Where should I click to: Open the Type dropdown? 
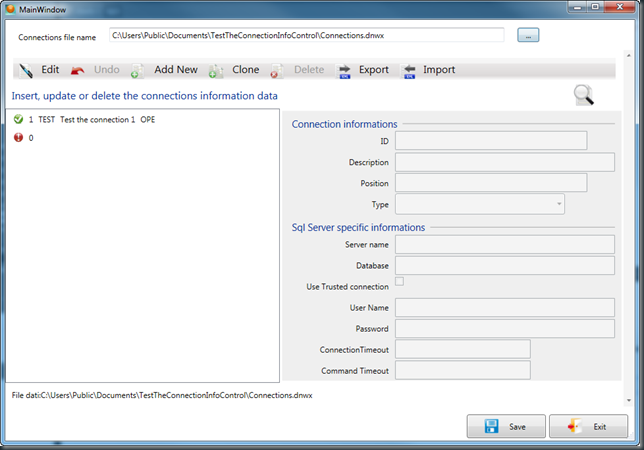tap(480, 204)
